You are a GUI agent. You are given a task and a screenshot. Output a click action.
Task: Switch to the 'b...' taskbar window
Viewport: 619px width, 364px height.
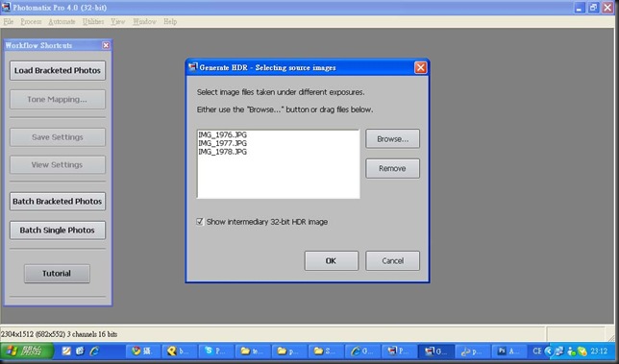[179, 351]
